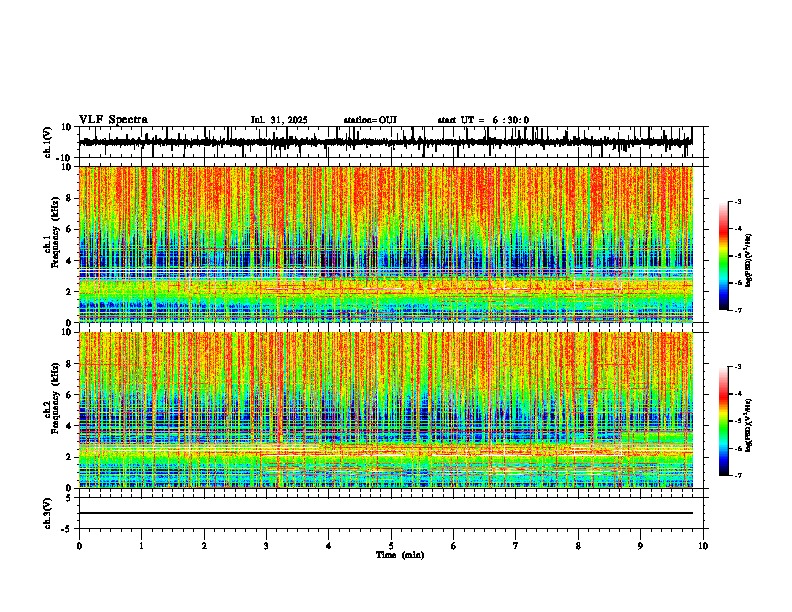The image size is (792, 612).
Task: Click time axis tick label "2"
Action: click(204, 546)
